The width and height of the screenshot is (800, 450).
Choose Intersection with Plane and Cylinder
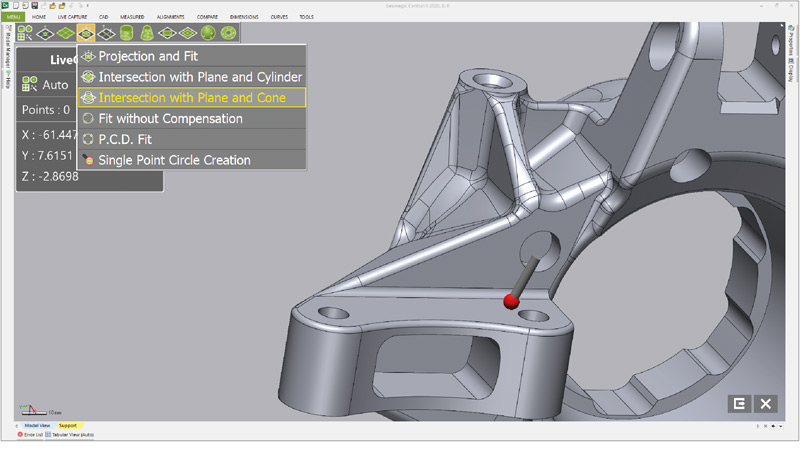[192, 77]
